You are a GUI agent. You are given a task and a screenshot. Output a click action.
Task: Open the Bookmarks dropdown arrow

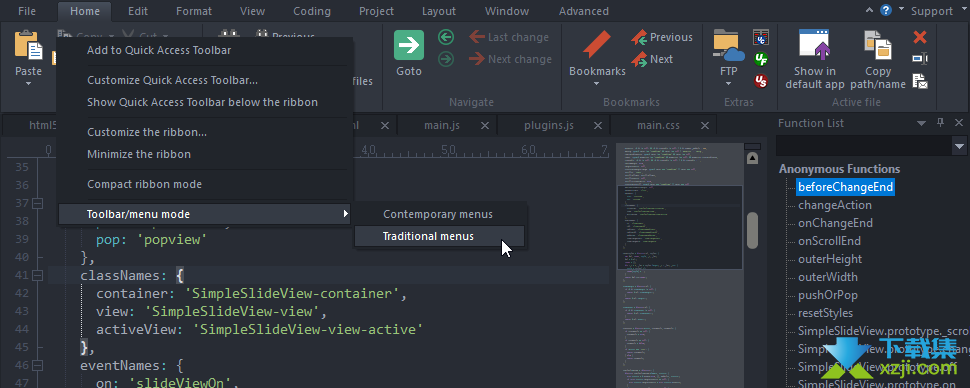point(597,84)
